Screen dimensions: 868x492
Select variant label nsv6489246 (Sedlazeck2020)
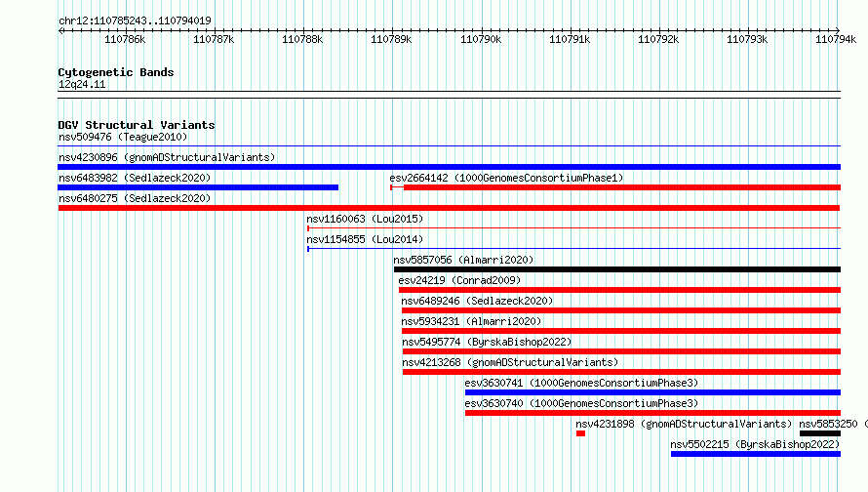tap(477, 301)
